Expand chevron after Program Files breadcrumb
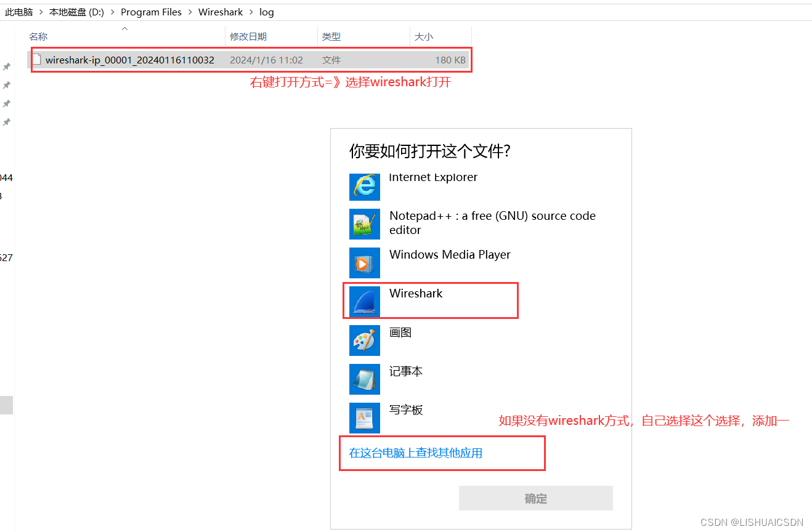 click(190, 12)
